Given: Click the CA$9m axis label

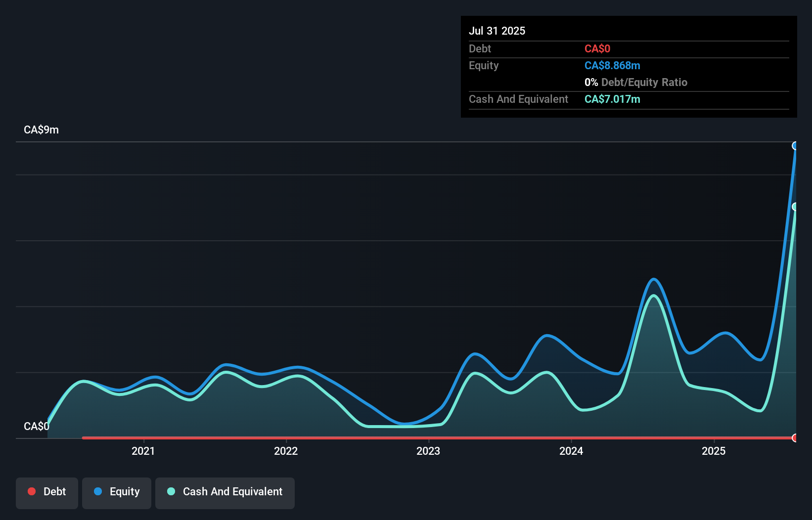Looking at the screenshot, I should pos(41,130).
